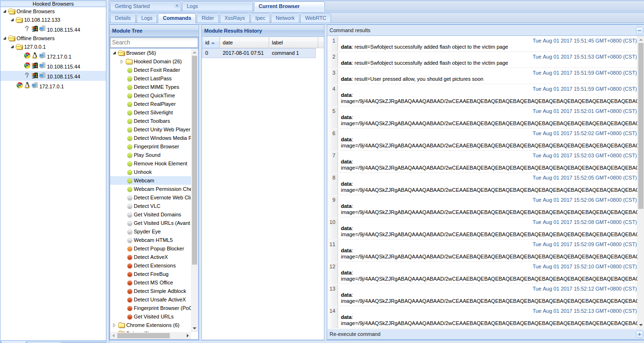Click the grey icon next to Spyder Eye
This screenshot has width=644, height=343.
[x=130, y=232]
